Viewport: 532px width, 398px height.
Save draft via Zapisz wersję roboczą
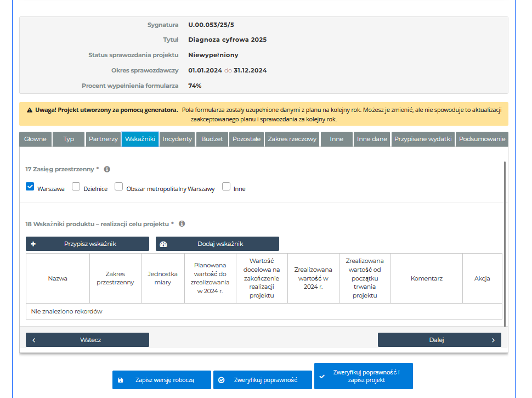[x=161, y=380]
